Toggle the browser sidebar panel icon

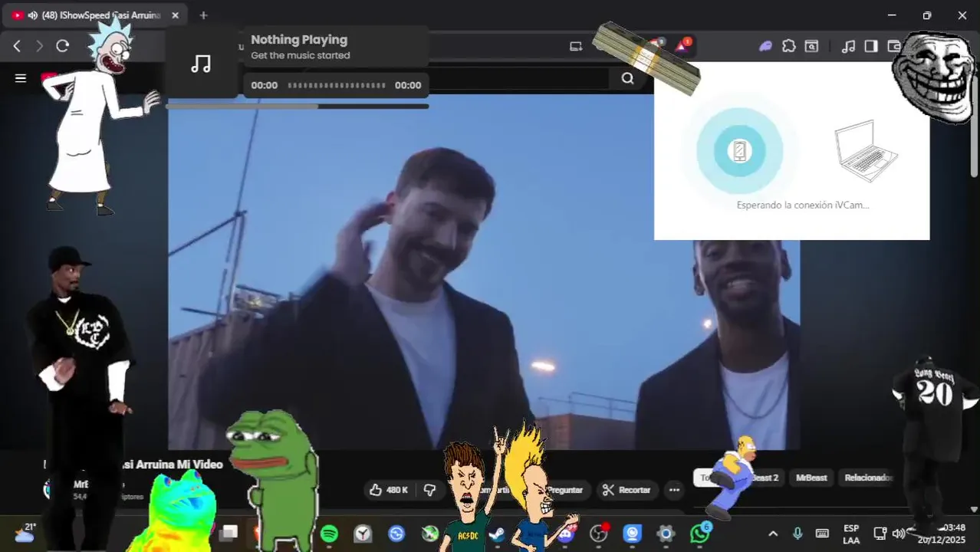[x=870, y=46]
